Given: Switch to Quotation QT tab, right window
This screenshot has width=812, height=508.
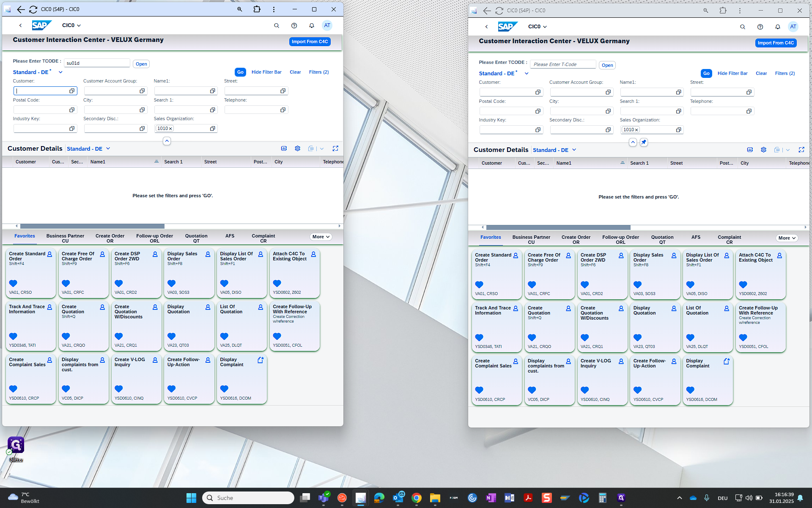Looking at the screenshot, I should (x=662, y=240).
